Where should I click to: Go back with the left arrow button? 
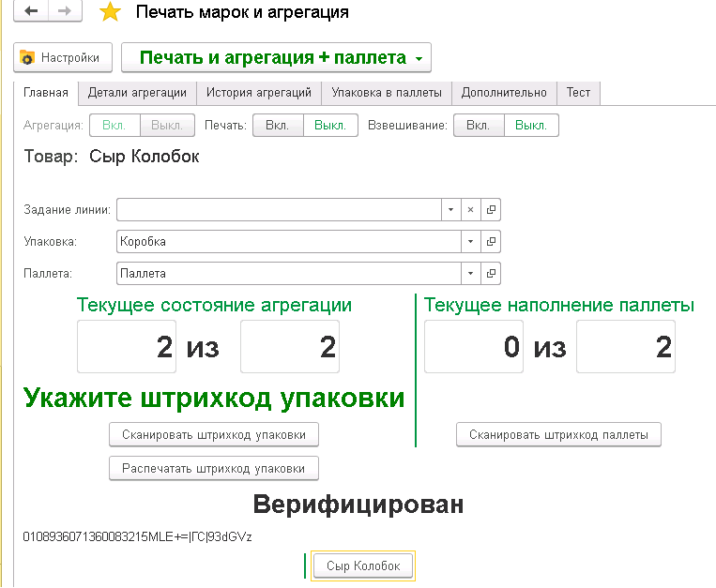(x=31, y=11)
